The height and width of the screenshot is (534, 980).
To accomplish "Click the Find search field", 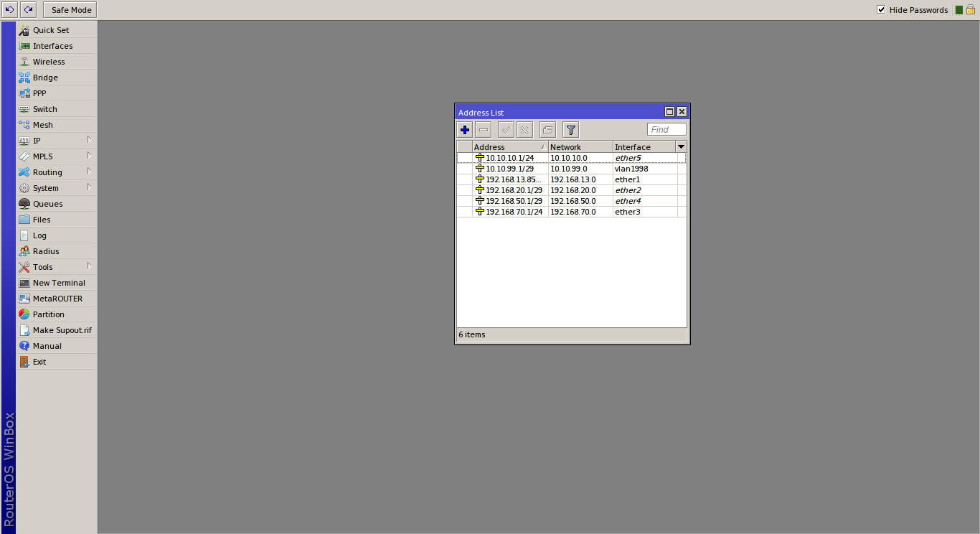I will pyautogui.click(x=666, y=130).
